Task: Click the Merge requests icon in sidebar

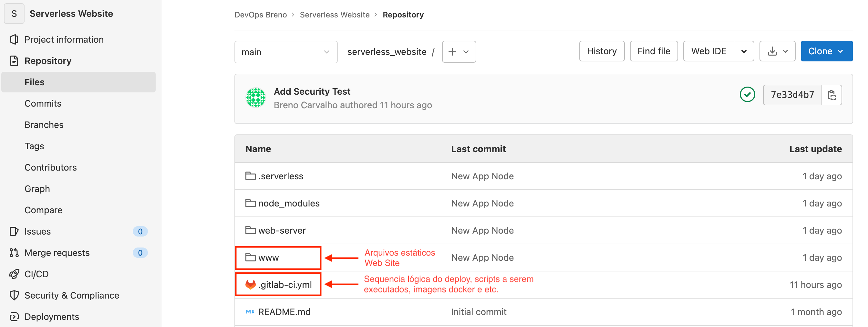Action: point(14,253)
